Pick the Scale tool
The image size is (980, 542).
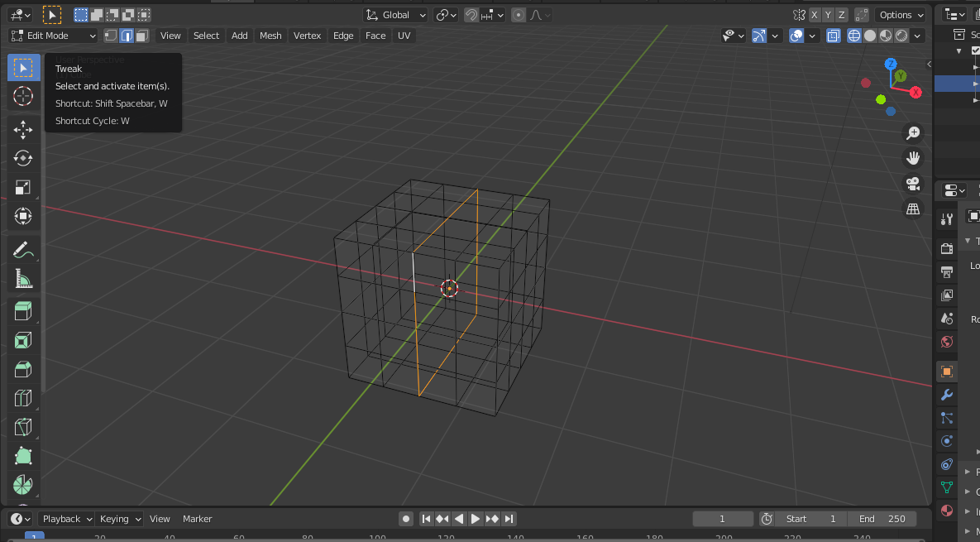(x=23, y=188)
